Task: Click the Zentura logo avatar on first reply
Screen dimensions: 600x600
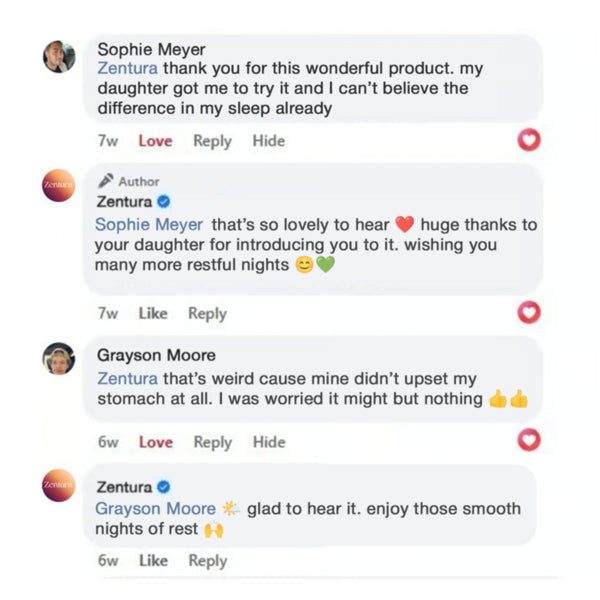Action: 59,186
